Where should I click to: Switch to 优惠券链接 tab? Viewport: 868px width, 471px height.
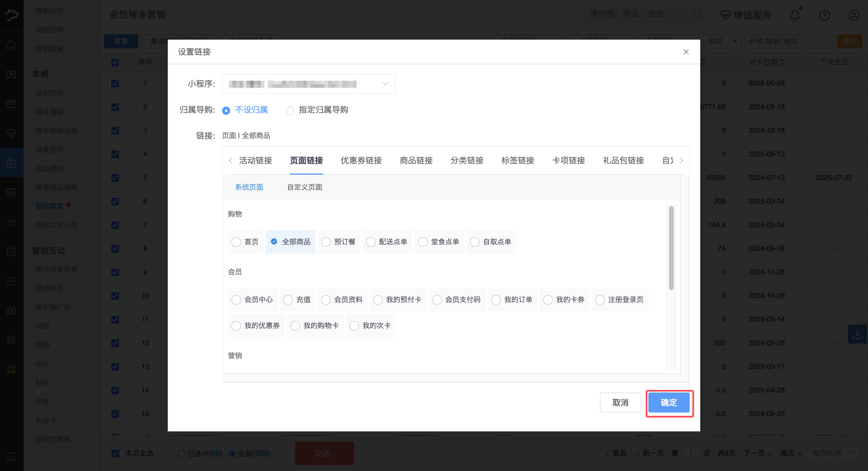(x=361, y=160)
